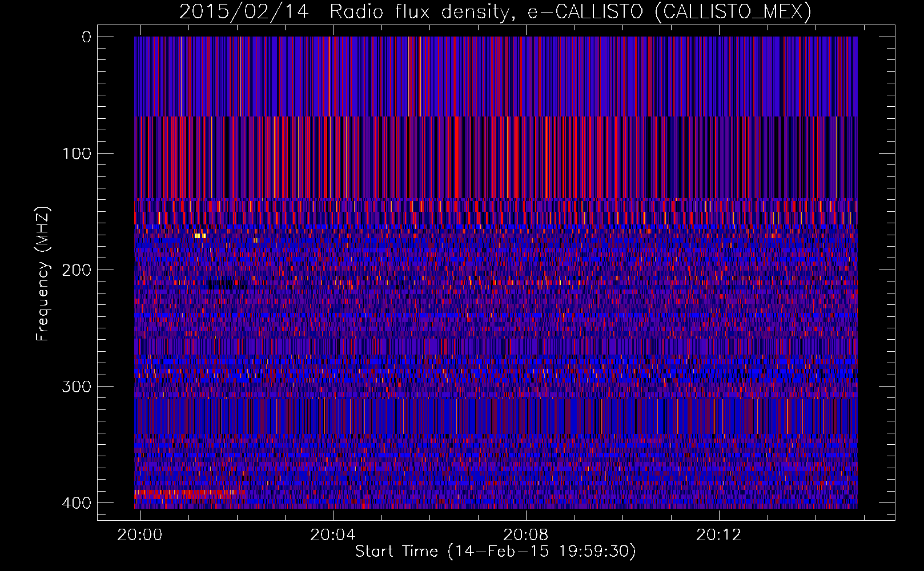This screenshot has height=571, width=924.
Task: Click the 300 frequency tick label
Action: pyautogui.click(x=76, y=387)
